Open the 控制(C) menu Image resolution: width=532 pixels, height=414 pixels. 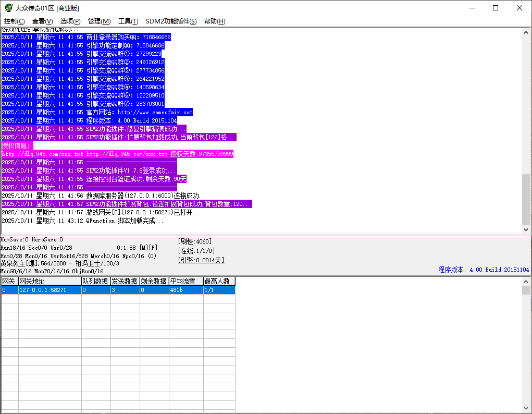click(14, 21)
